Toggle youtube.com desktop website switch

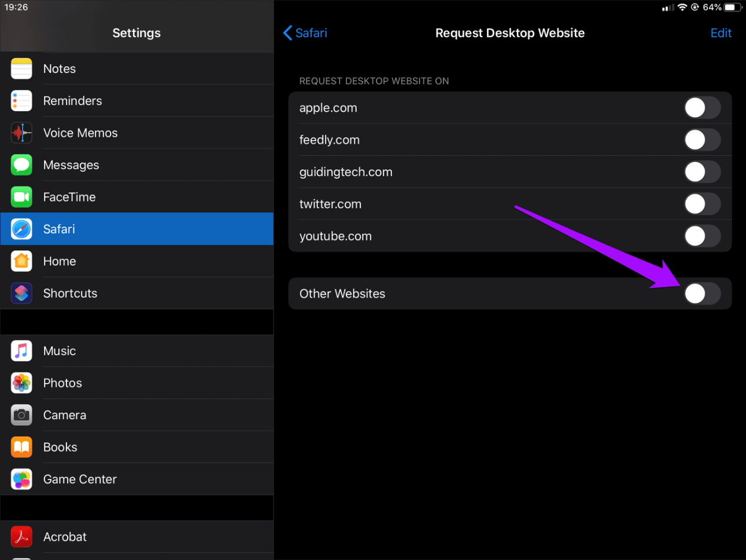[x=702, y=236]
